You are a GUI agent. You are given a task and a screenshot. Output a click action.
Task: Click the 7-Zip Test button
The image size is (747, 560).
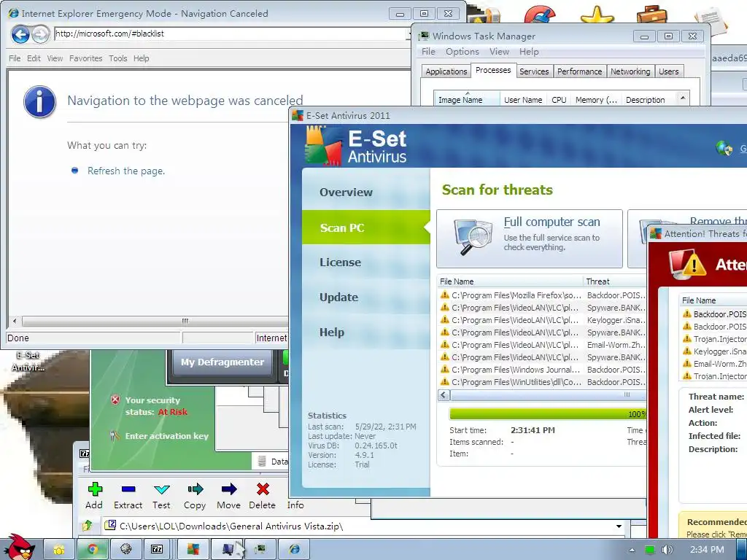click(161, 496)
